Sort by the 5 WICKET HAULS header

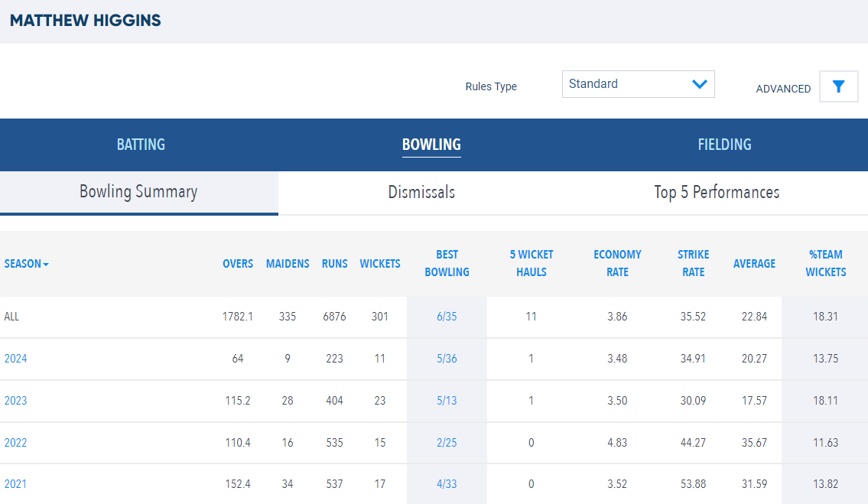[532, 263]
